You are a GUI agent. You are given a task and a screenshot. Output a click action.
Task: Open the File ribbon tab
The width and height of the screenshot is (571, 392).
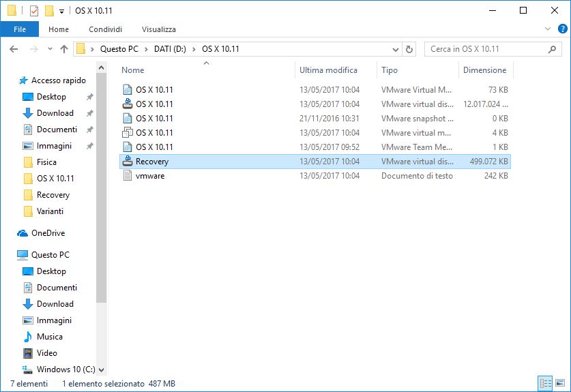pyautogui.click(x=20, y=29)
